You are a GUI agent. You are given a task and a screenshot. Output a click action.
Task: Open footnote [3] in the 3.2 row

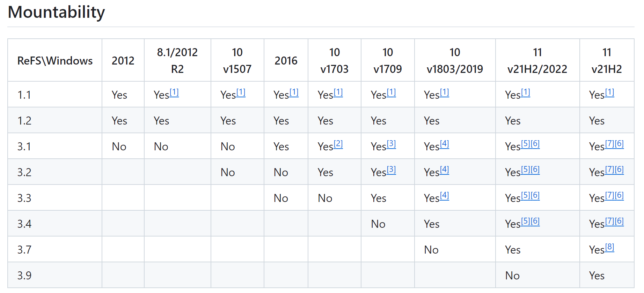click(391, 170)
